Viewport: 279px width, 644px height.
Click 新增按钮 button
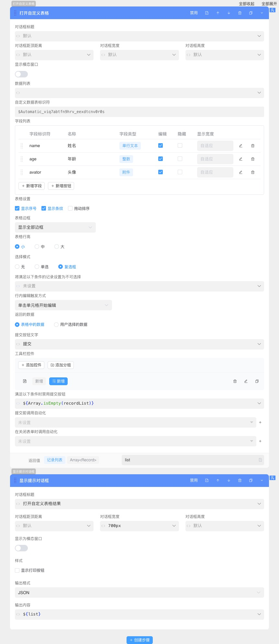tap(61, 186)
